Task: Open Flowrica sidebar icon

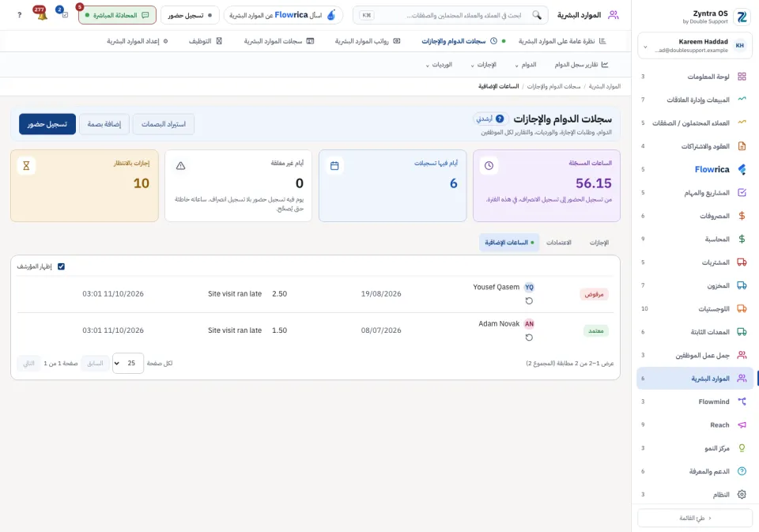Action: (x=742, y=169)
